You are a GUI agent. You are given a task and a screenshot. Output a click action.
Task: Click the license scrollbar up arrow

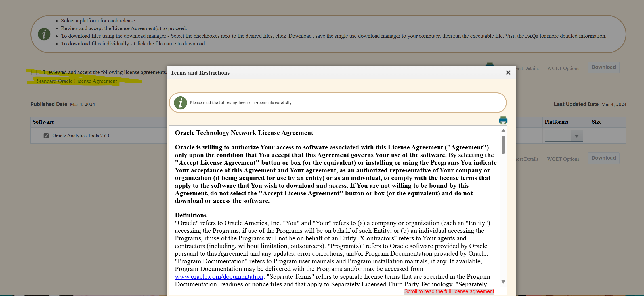(x=503, y=131)
